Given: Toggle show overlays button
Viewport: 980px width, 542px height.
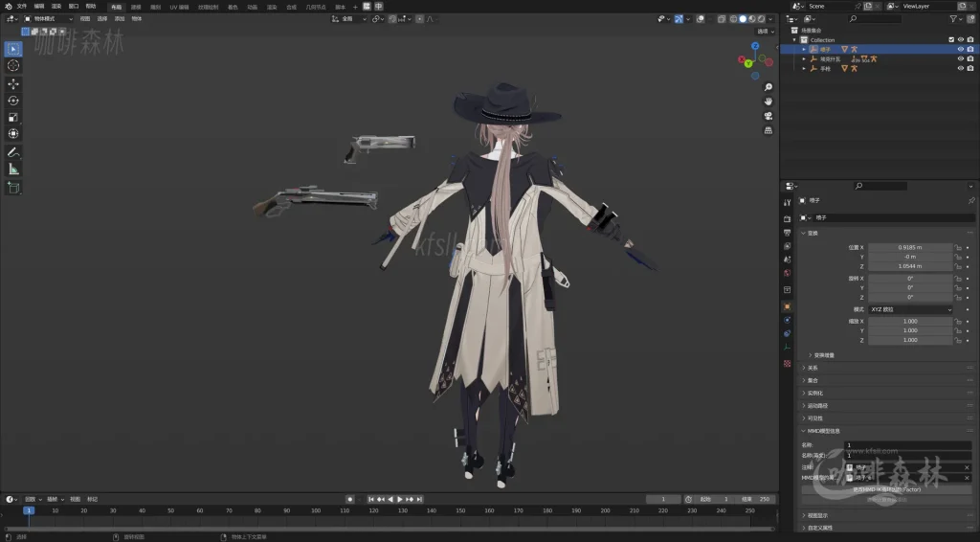Looking at the screenshot, I should coord(701,19).
